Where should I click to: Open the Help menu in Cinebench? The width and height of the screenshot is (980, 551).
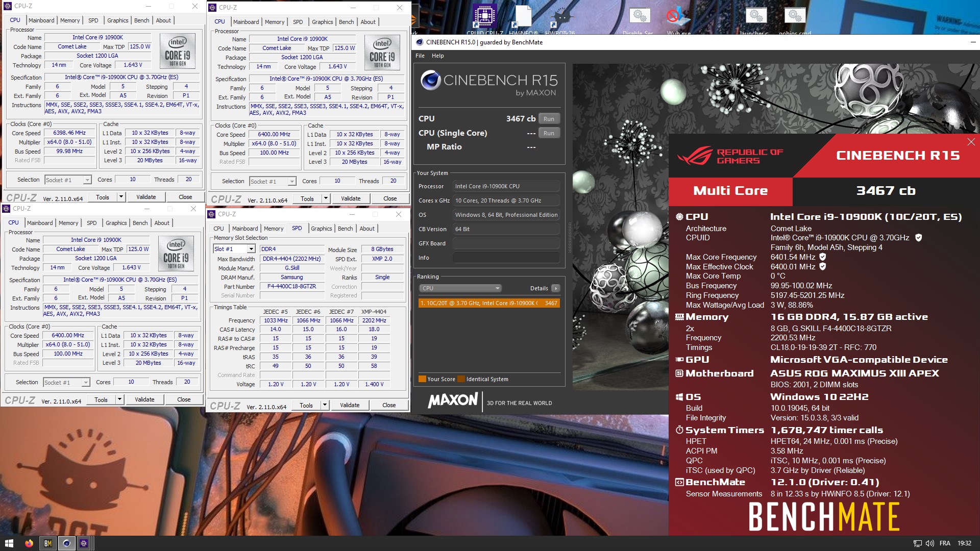tap(437, 56)
